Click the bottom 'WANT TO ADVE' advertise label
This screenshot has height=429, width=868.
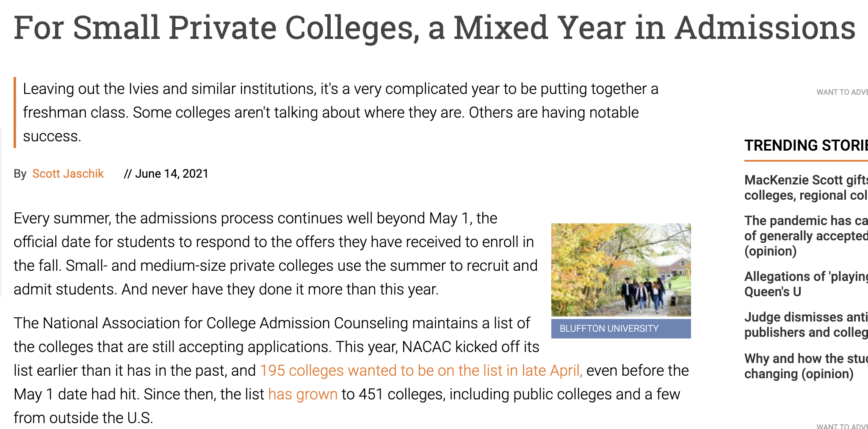(x=842, y=426)
